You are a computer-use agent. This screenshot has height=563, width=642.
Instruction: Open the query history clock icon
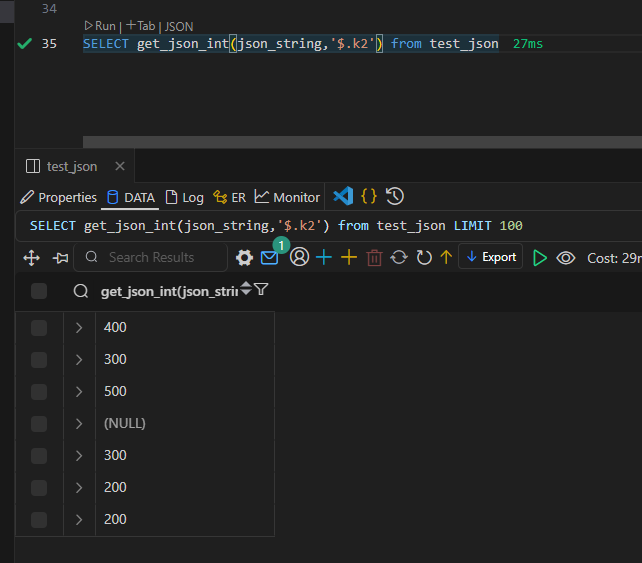click(x=395, y=196)
